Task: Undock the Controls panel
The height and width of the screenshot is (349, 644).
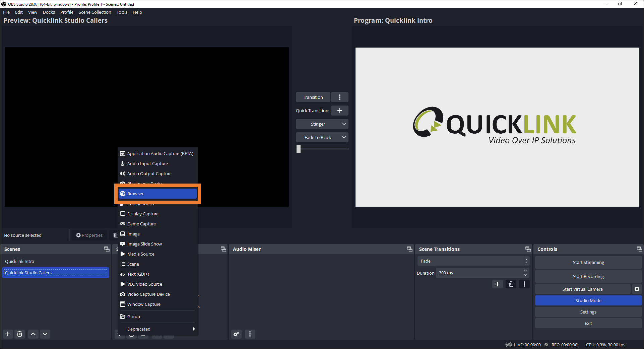Action: (x=639, y=249)
